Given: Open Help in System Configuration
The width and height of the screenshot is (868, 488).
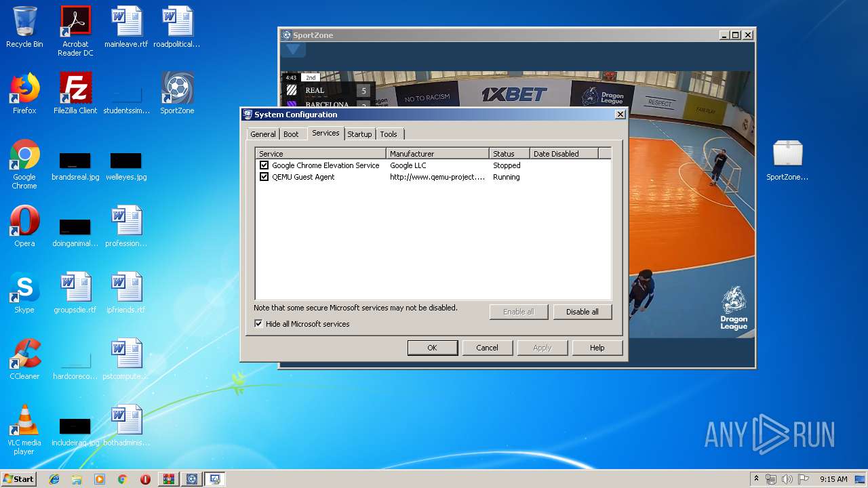Looking at the screenshot, I should click(597, 348).
